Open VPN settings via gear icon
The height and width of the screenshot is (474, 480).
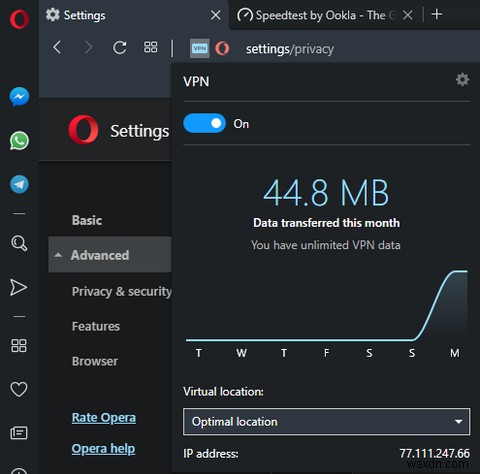[462, 80]
